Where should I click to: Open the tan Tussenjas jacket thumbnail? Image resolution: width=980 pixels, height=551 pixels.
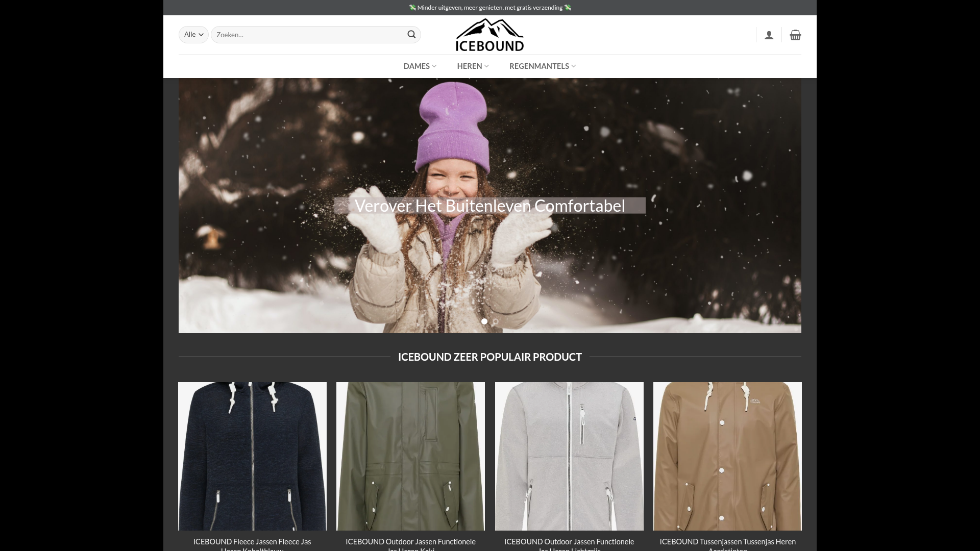(727, 456)
